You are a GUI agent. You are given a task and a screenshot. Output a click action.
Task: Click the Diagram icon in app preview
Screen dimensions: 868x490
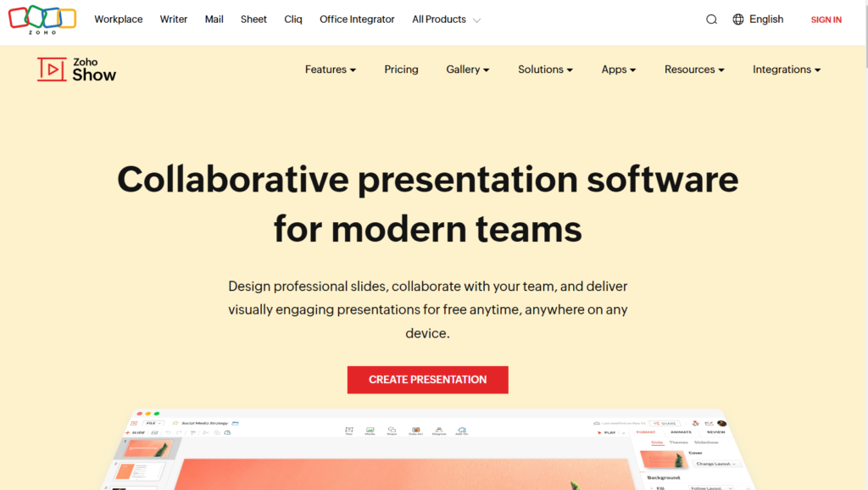[439, 431]
